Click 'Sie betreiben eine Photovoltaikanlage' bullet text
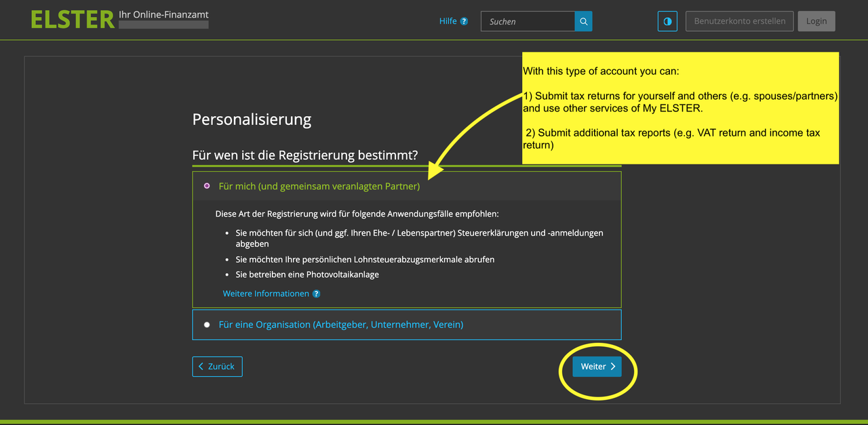 pos(307,274)
